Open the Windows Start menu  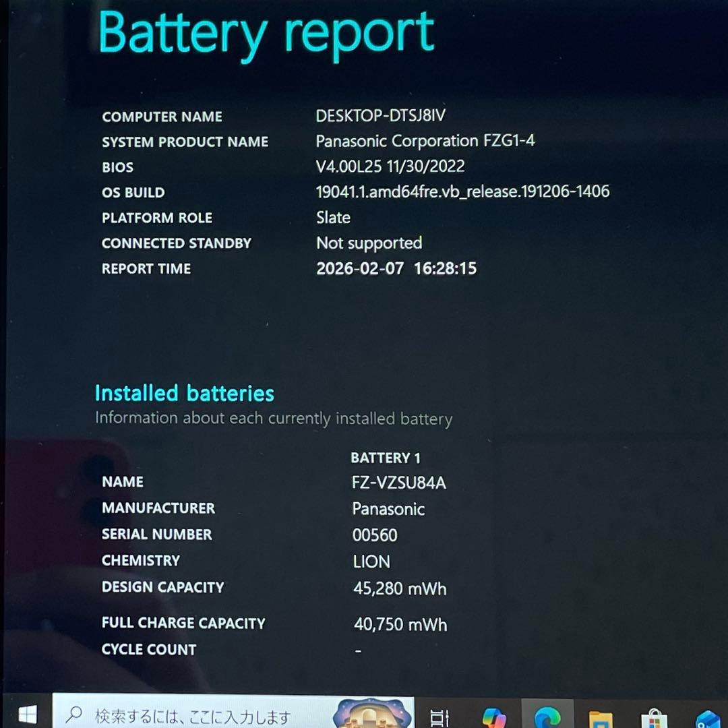pos(27,715)
